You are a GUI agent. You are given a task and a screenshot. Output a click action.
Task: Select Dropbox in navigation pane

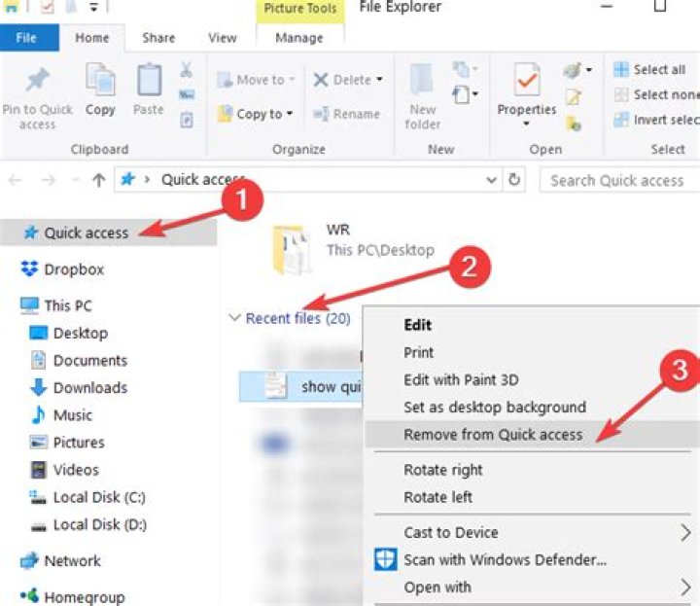click(63, 269)
